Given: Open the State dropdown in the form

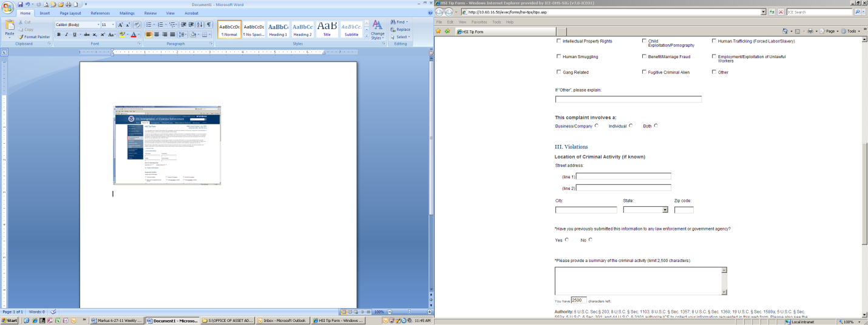Looking at the screenshot, I should 665,210.
